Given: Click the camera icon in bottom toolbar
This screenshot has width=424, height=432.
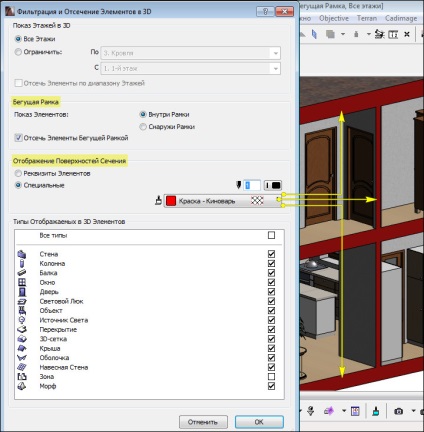Looking at the screenshot, I should [x=398, y=411].
